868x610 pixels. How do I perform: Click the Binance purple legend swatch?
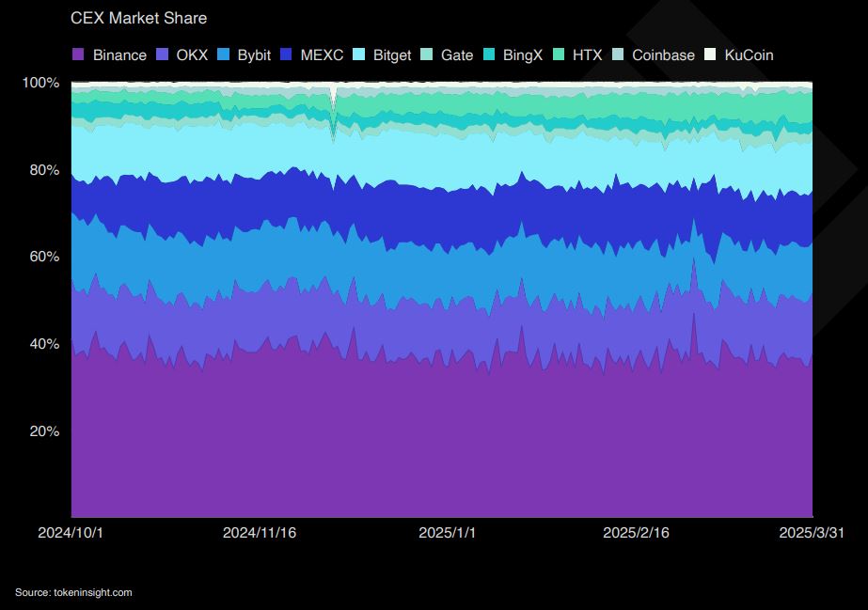[x=78, y=55]
